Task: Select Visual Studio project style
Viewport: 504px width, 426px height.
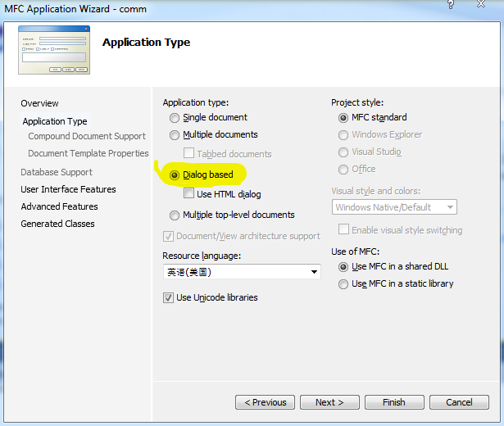Action: (x=343, y=152)
